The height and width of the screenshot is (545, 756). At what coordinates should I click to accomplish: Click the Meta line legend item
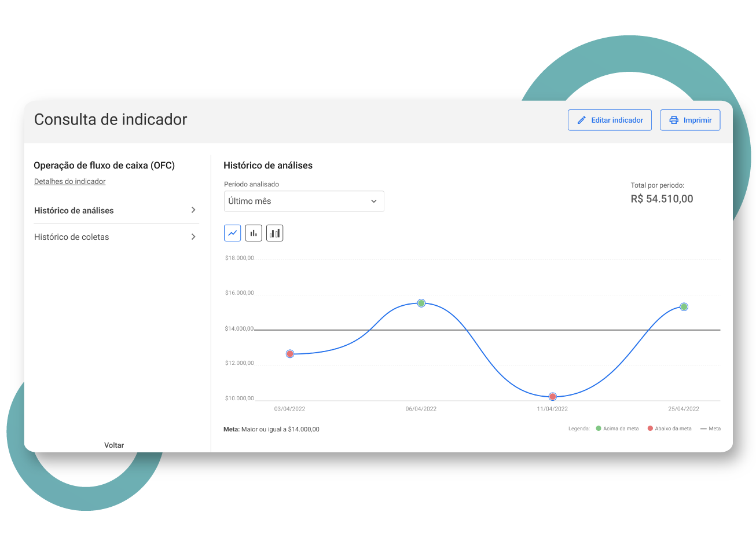pyautogui.click(x=710, y=429)
